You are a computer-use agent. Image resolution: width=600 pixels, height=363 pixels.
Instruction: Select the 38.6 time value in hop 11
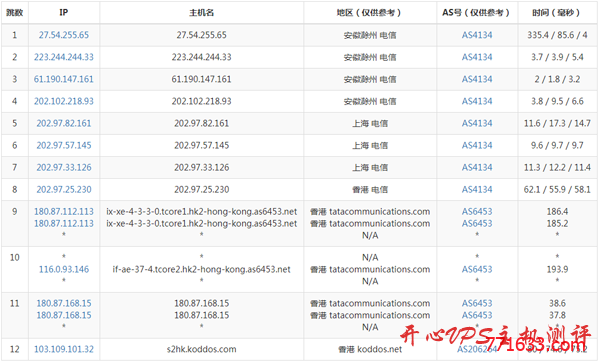(x=557, y=303)
